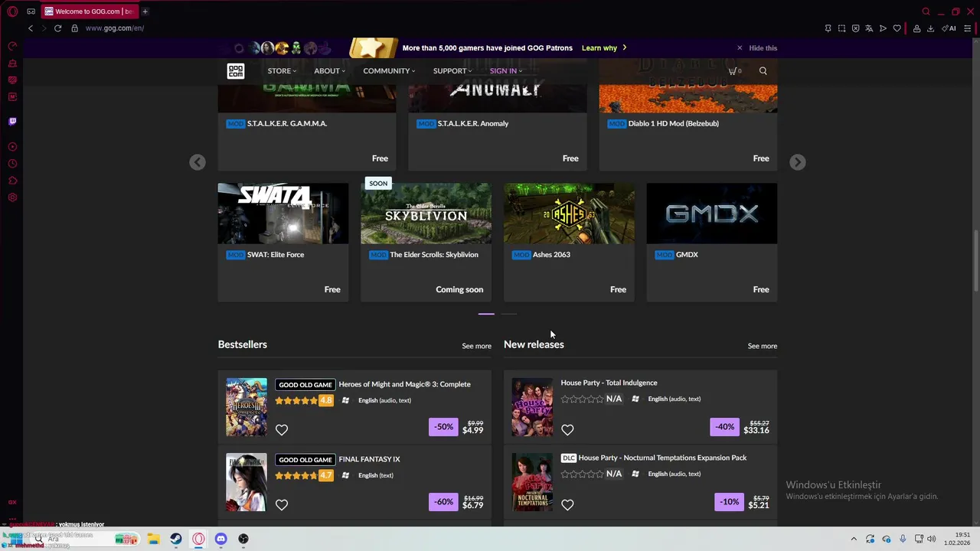The width and height of the screenshot is (980, 551).
Task: Open File Explorer from the taskbar
Action: click(153, 539)
